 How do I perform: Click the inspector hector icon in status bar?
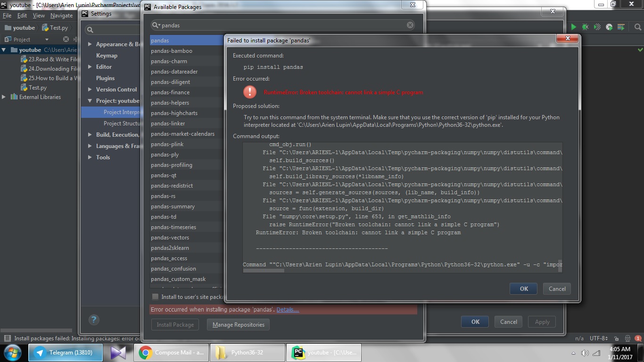tap(627, 338)
